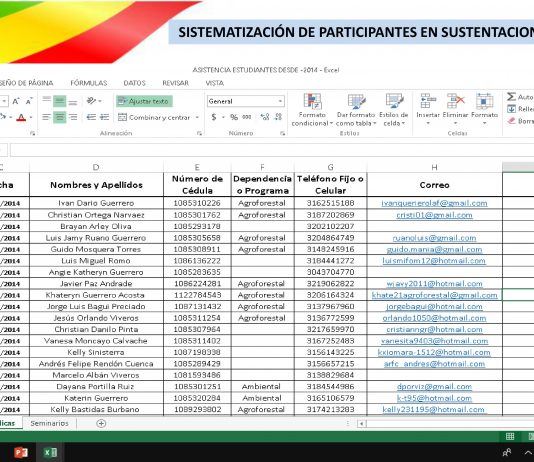Switch to Normal view in status bar
Screen dimensions: 534x462
coord(510,436)
